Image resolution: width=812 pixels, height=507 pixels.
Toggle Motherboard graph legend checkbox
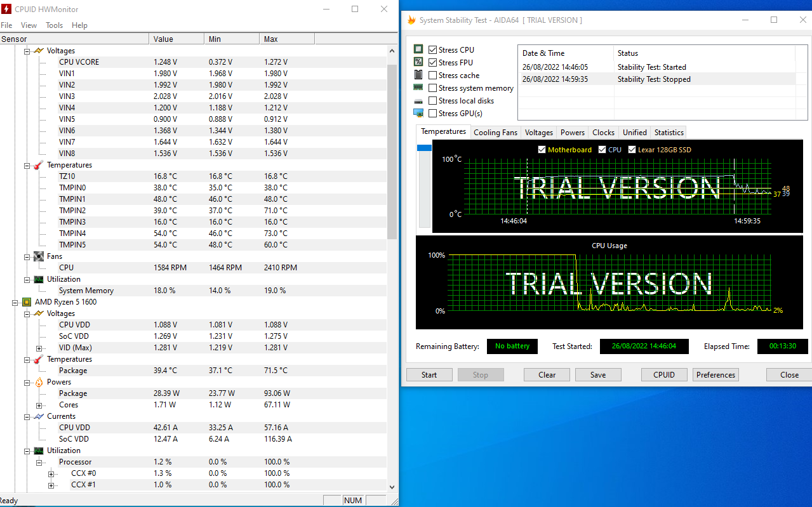[542, 150]
